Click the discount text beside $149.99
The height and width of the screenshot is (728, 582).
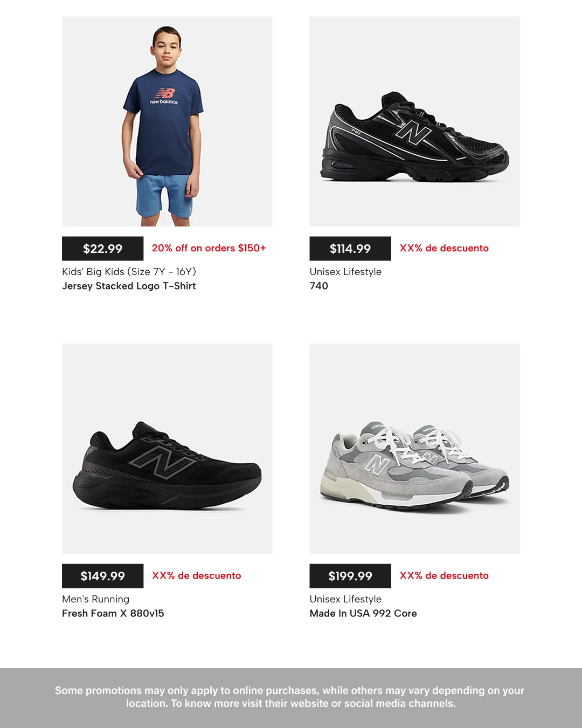click(x=197, y=575)
